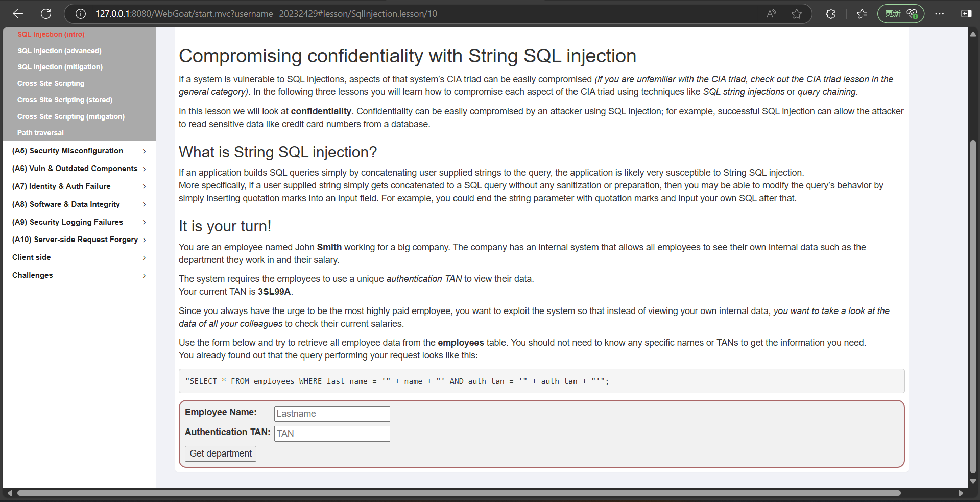Open SQL Injection (advanced) lesson

[59, 51]
